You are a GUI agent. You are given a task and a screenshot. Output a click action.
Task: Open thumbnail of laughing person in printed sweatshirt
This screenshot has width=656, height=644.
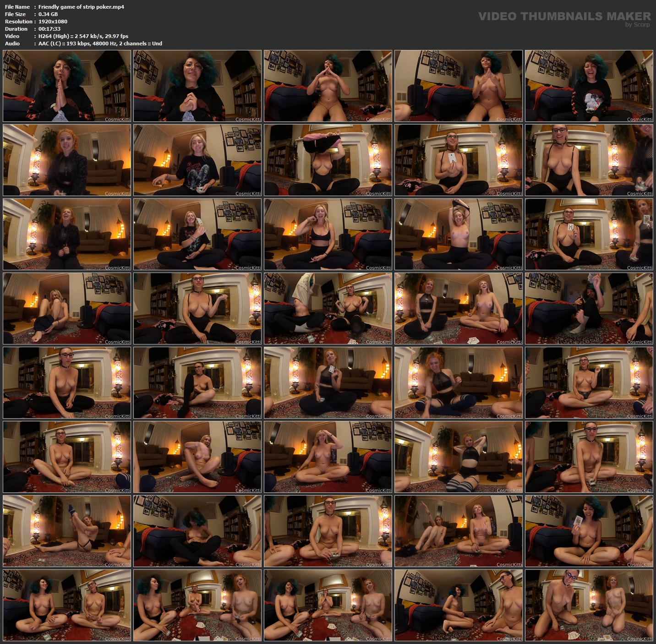tap(589, 86)
